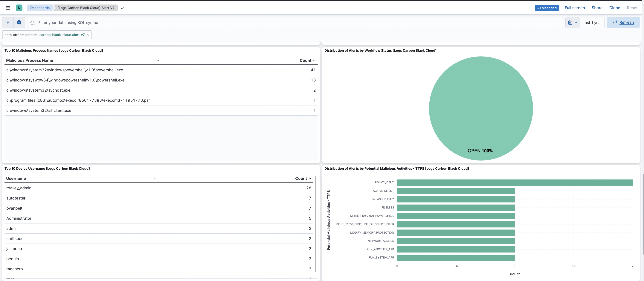Click the add filter plus icon

coord(19,22)
